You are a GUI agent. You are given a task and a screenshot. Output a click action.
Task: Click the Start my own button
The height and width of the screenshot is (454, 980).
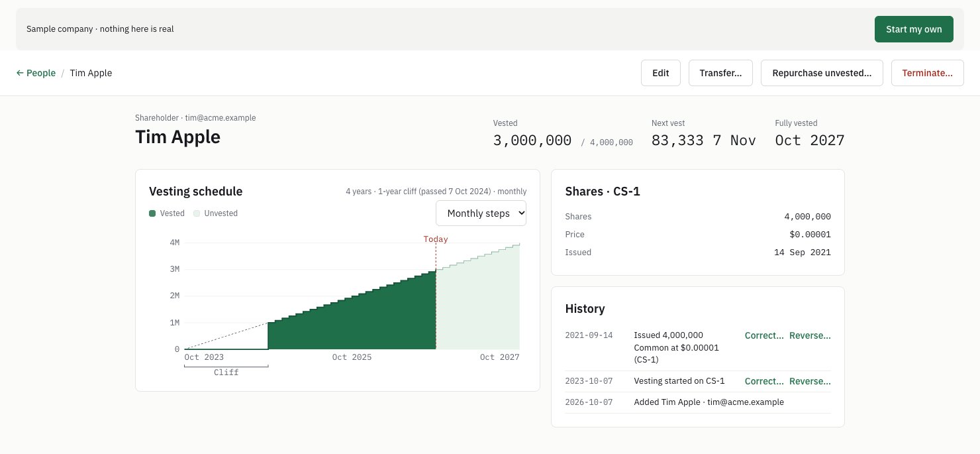pos(914,29)
